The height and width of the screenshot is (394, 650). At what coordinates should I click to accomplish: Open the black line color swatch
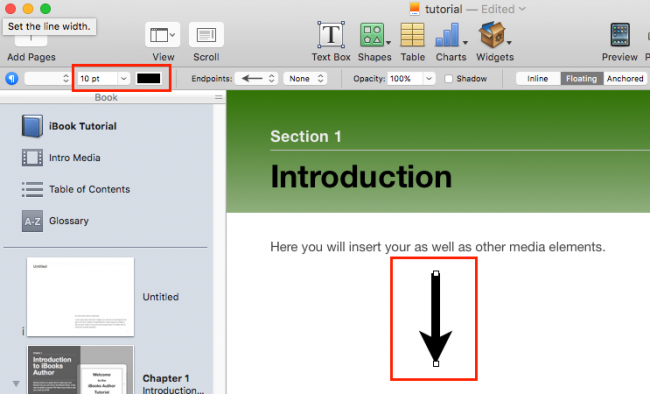click(x=148, y=78)
